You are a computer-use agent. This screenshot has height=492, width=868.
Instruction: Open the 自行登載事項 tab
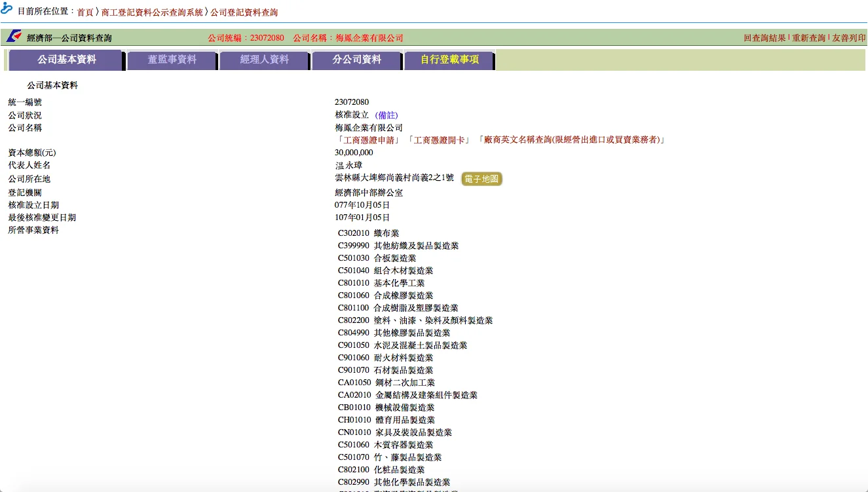(449, 60)
